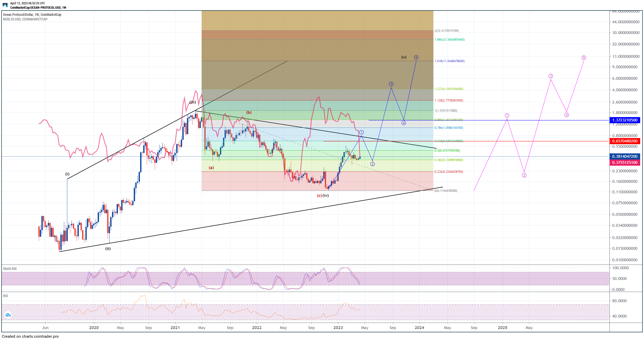Click the pink 0.3755125100 price label
644x340 pixels.
point(625,163)
